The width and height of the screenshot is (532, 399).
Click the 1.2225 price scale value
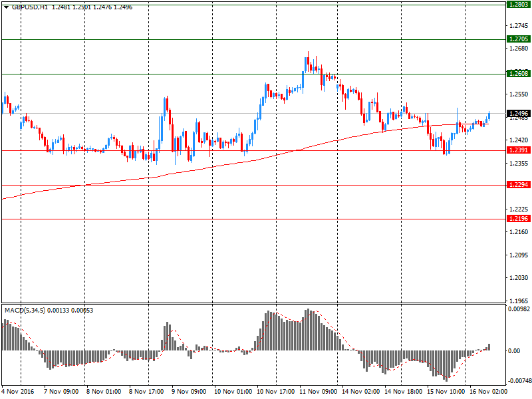pos(519,209)
